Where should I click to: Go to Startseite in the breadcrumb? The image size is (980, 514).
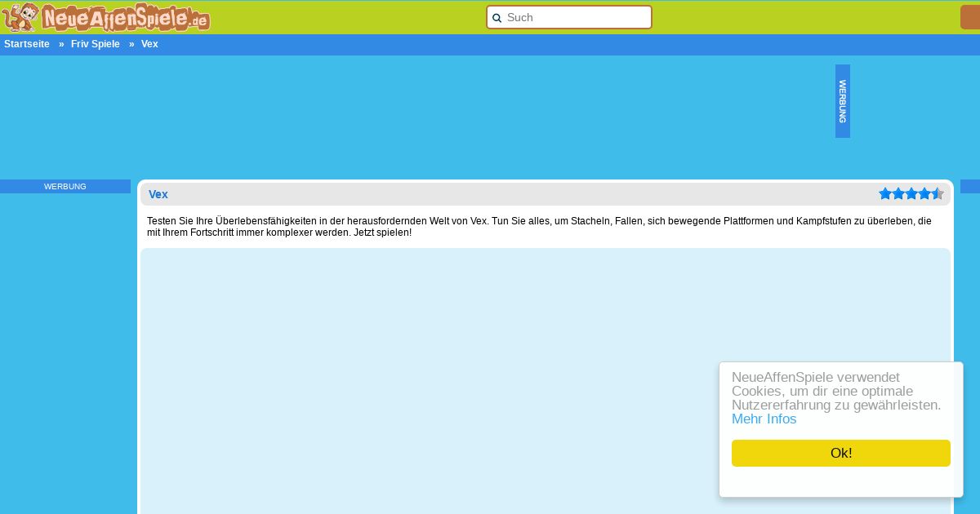(27, 44)
